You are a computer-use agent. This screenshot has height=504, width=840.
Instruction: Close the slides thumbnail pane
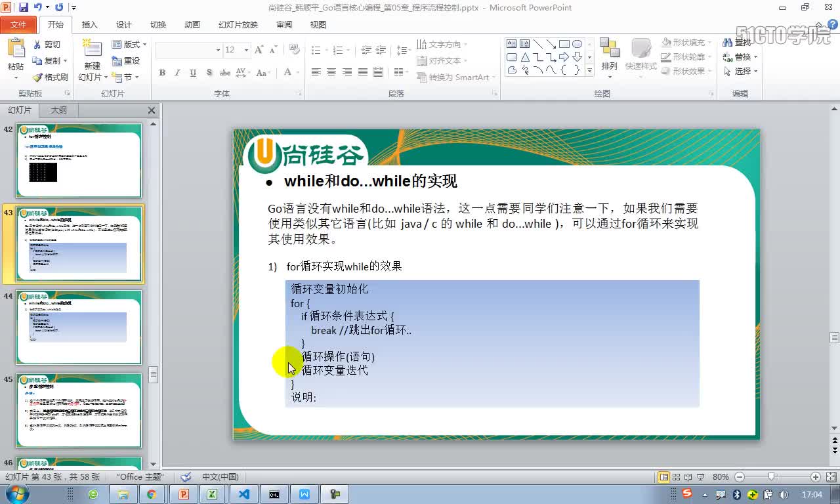152,110
